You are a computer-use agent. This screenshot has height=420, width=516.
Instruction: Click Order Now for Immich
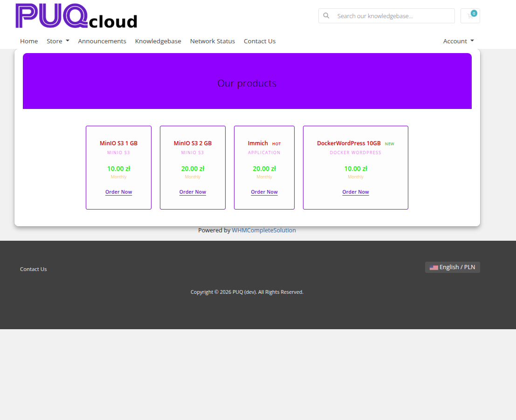(x=264, y=192)
